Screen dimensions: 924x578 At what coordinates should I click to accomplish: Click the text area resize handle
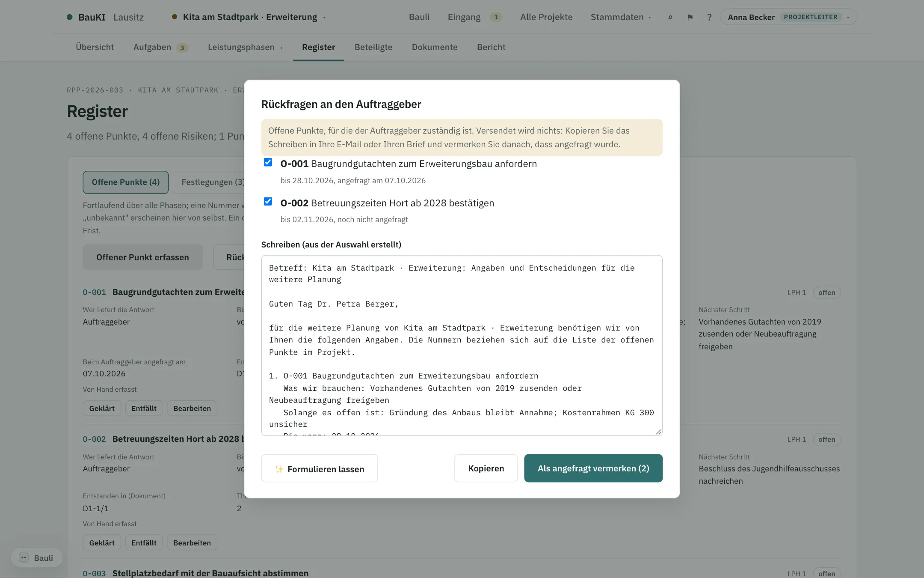point(658,432)
